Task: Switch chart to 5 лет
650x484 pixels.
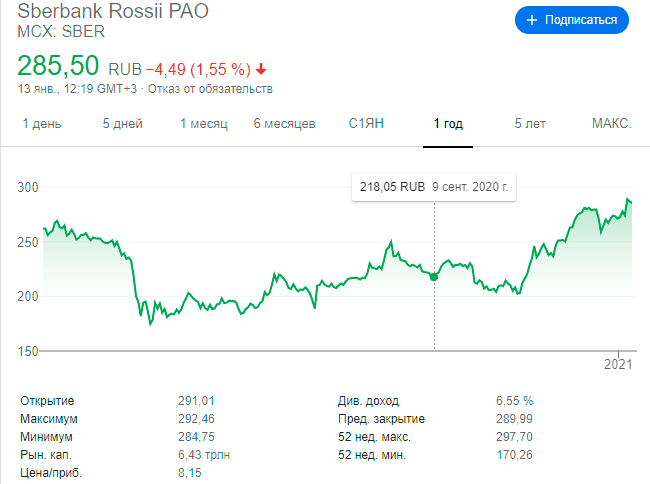Action: tap(530, 123)
